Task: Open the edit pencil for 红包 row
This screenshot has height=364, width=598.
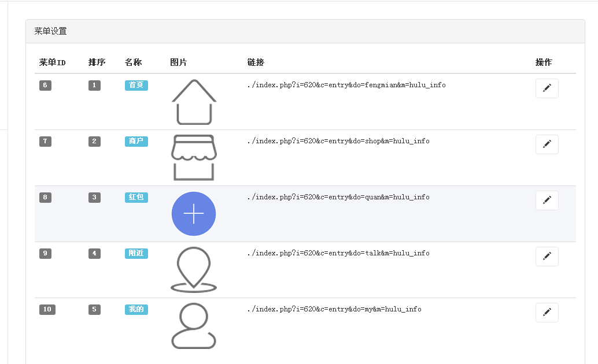Action: (x=547, y=200)
